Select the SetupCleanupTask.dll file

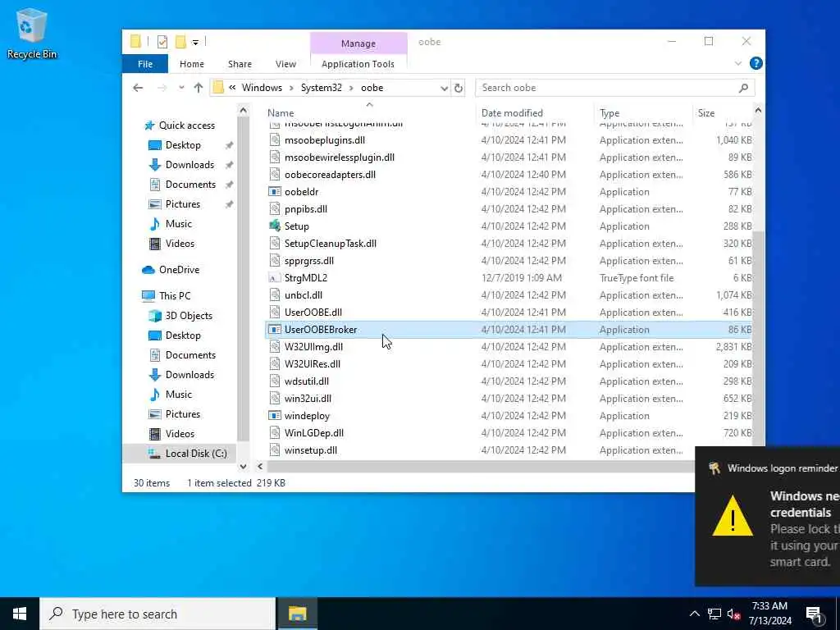point(331,244)
